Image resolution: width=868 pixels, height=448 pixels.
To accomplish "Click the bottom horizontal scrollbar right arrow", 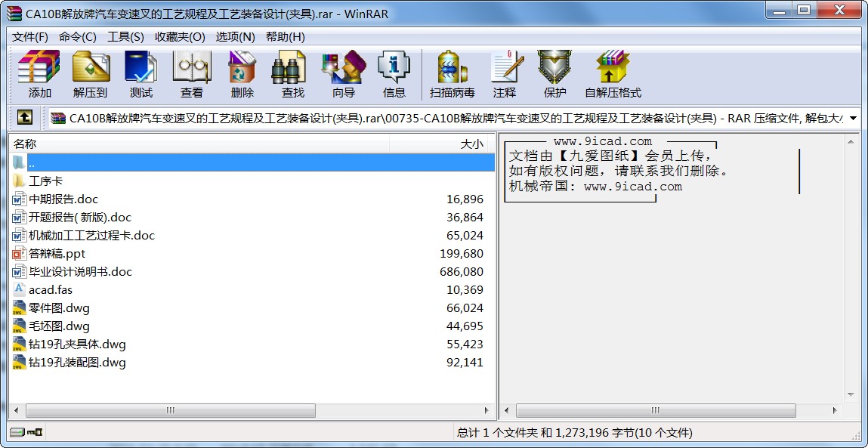I will 487,411.
